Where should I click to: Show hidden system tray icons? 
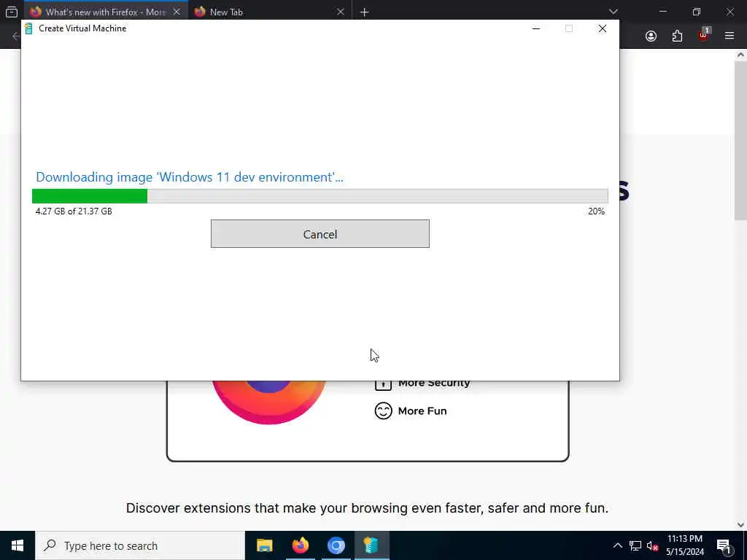[x=617, y=545]
